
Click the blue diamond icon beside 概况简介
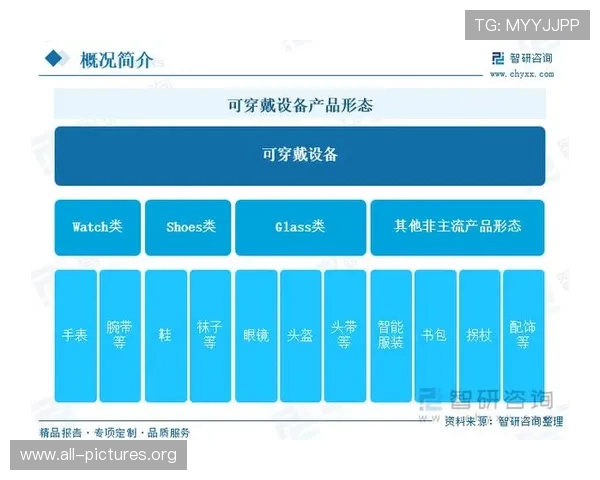pos(54,59)
